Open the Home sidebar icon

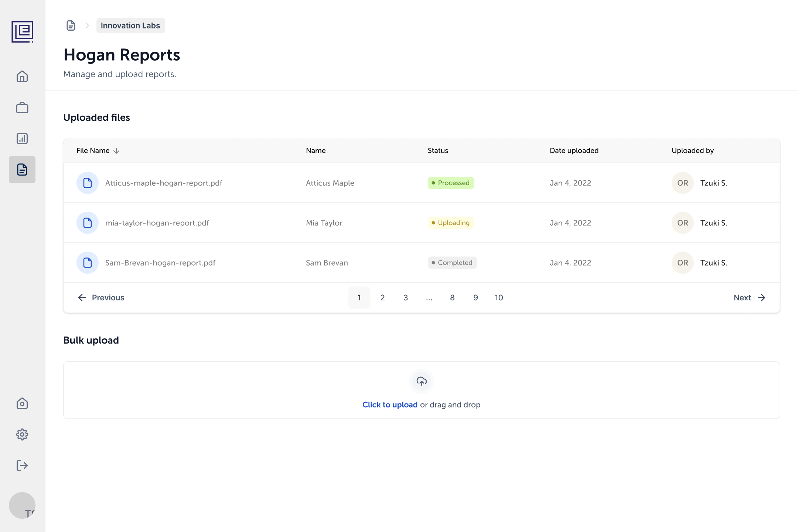point(22,76)
